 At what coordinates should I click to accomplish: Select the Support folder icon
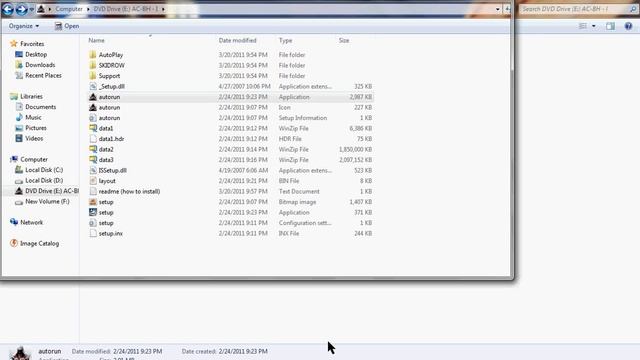coord(93,76)
